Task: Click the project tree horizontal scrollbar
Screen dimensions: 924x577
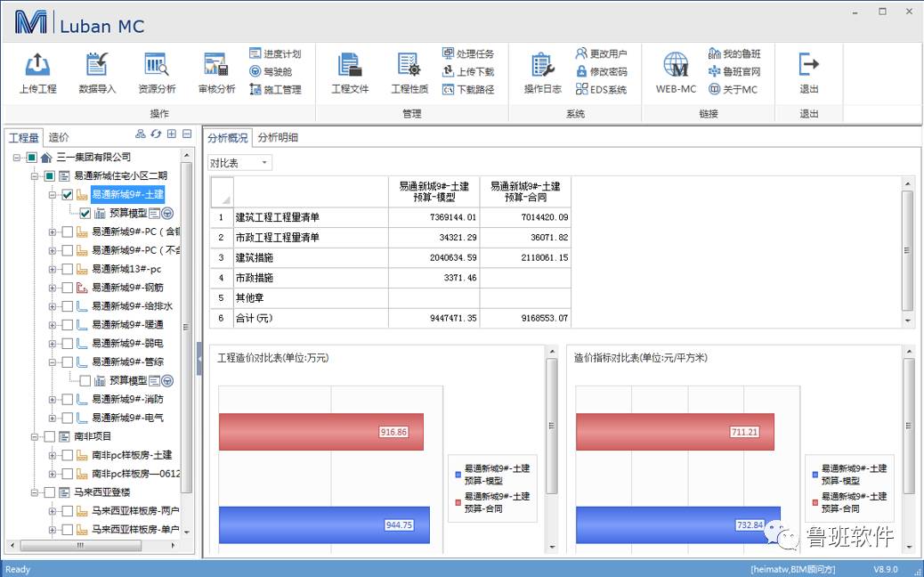Action: [81, 545]
